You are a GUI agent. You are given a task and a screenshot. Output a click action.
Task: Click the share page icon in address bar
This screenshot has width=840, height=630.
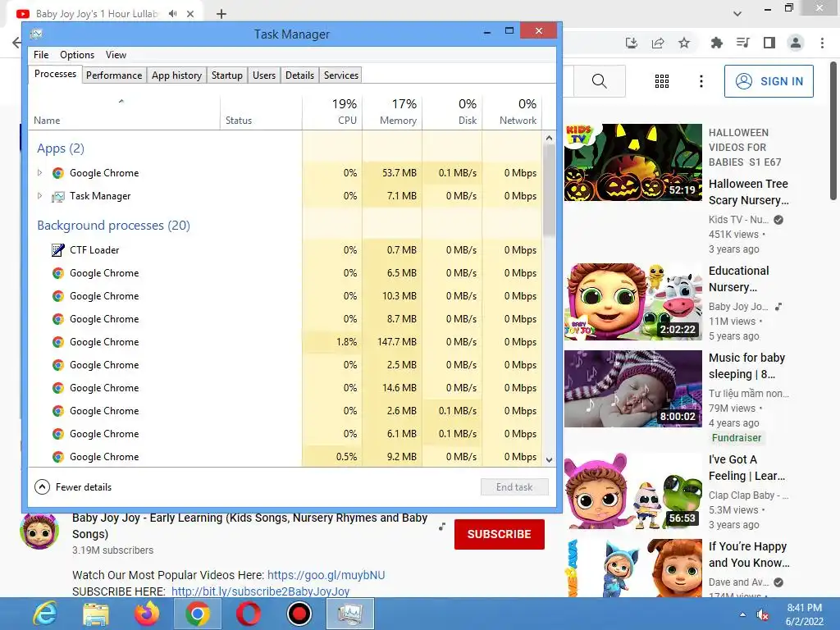[658, 43]
